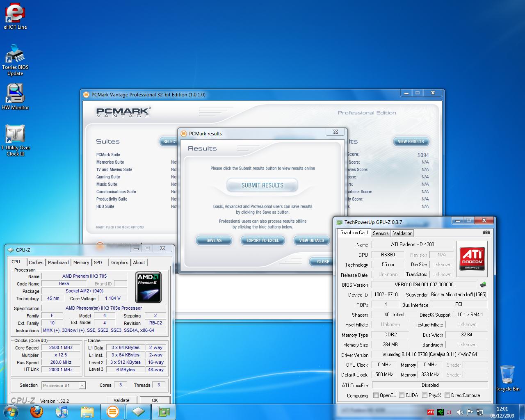525x420 pixels.
Task: Open the Tseries BIOS Update desktop icon
Action: pyautogui.click(x=15, y=60)
